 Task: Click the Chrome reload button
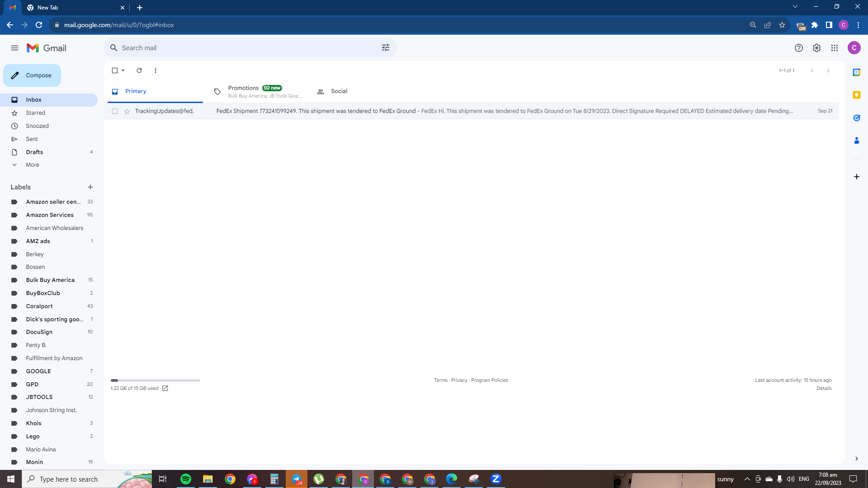pyautogui.click(x=39, y=25)
